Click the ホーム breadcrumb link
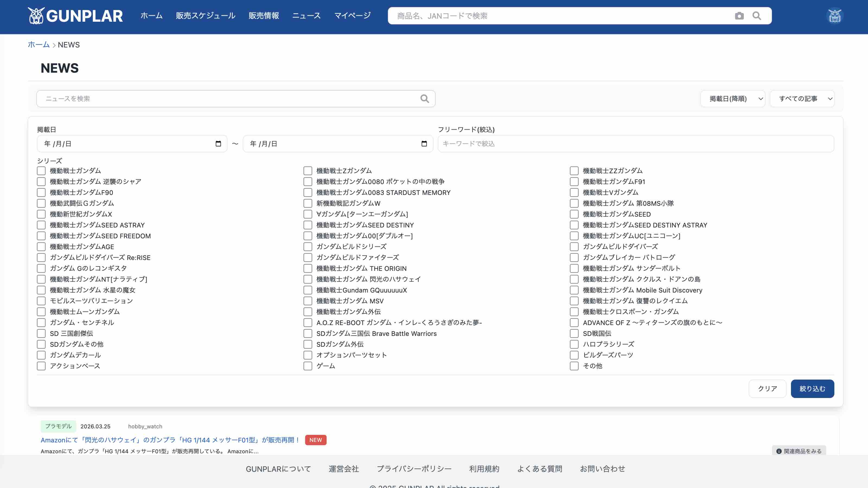Screen dimensions: 868x488 39,45
